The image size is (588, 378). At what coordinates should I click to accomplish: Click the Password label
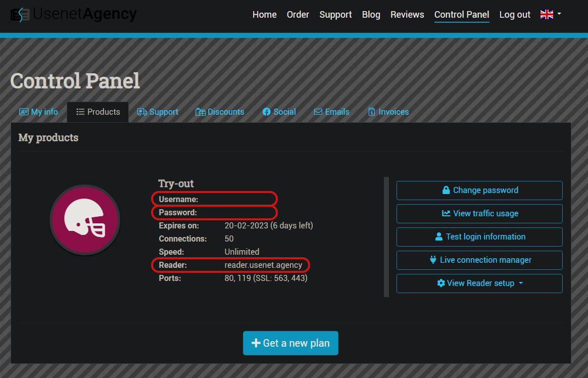point(178,213)
